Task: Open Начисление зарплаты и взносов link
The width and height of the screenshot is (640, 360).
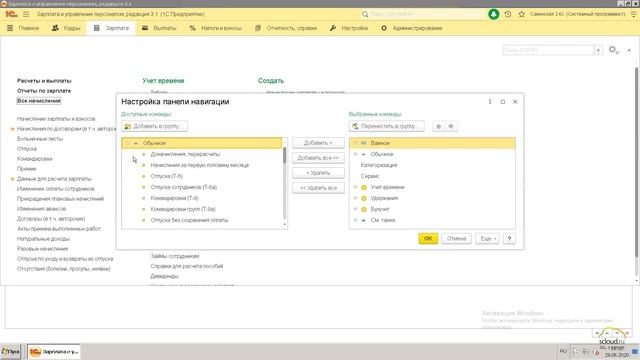Action: coord(56,119)
